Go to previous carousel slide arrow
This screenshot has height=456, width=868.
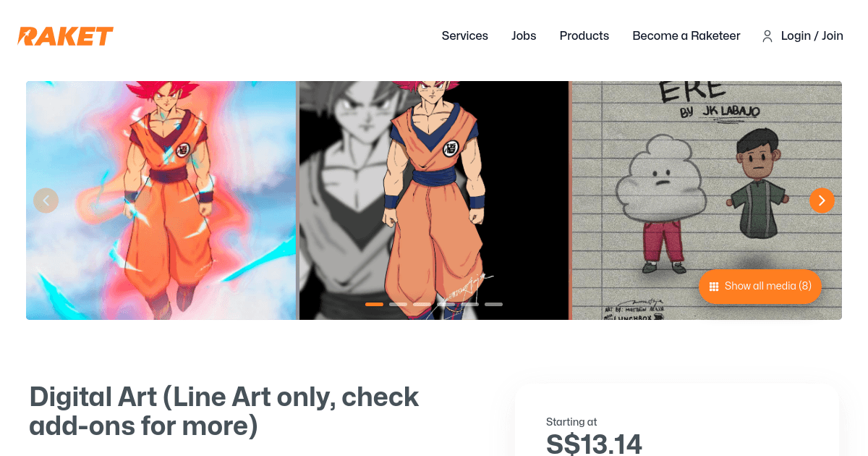pyautogui.click(x=46, y=200)
